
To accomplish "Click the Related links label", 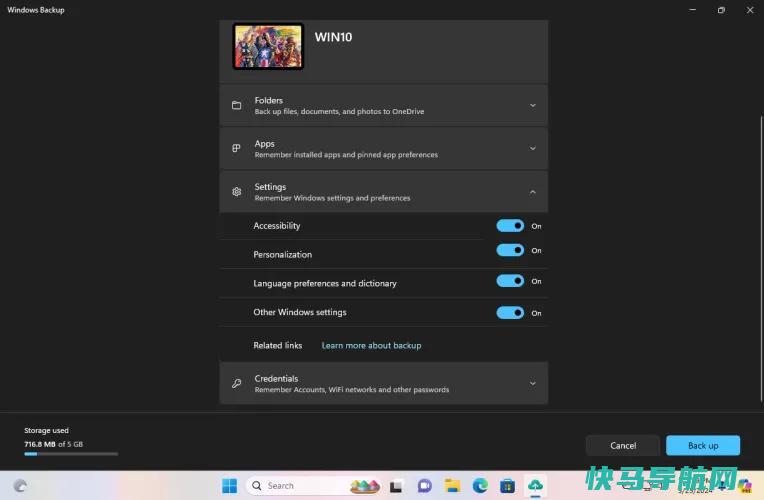I will coord(278,345).
